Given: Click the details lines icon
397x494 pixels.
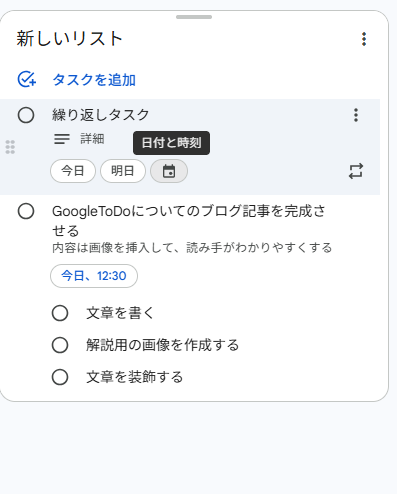Looking at the screenshot, I should tap(62, 139).
